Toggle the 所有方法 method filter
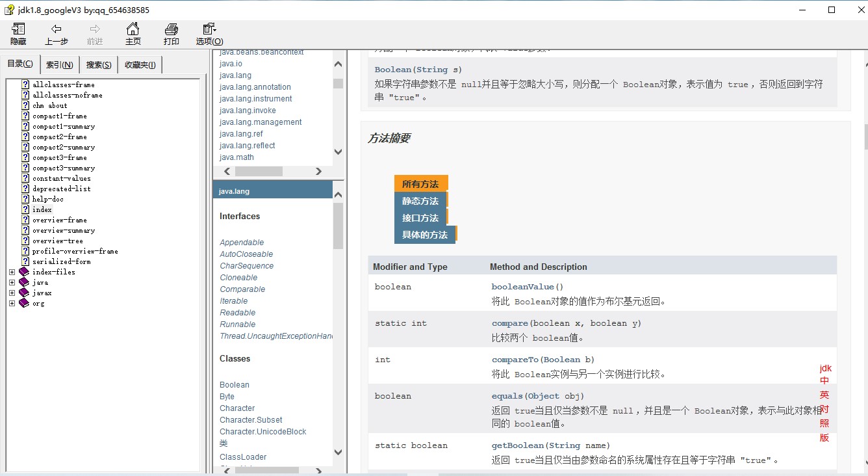The image size is (868, 476). point(420,183)
